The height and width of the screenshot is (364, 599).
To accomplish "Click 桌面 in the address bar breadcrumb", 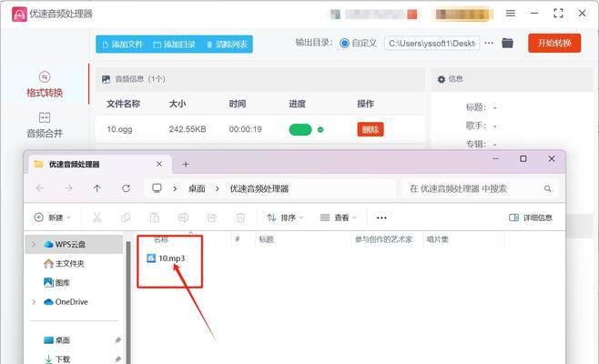I will click(197, 188).
